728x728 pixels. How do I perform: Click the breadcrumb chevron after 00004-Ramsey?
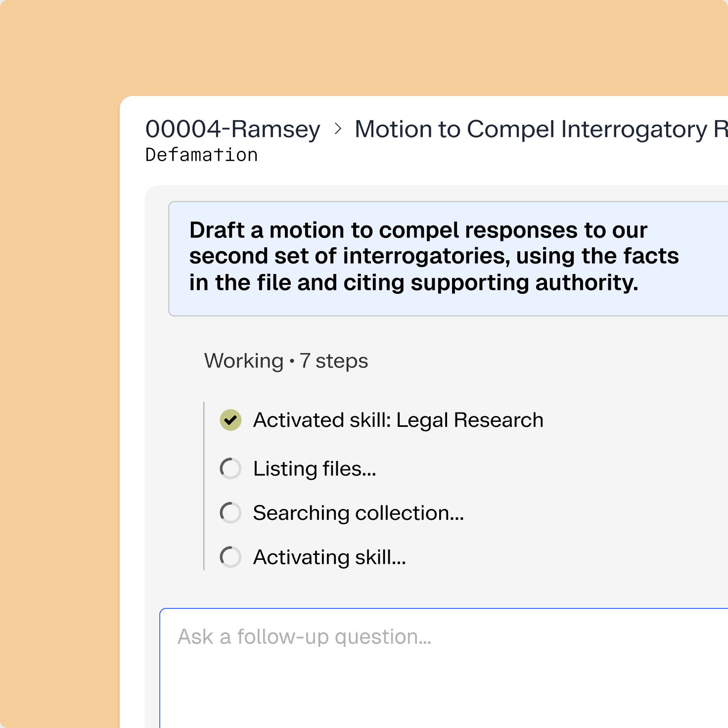point(338,129)
